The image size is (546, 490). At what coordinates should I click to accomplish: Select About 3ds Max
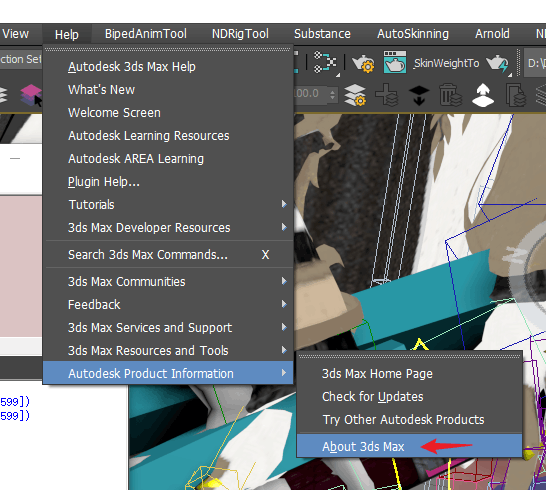(410, 446)
